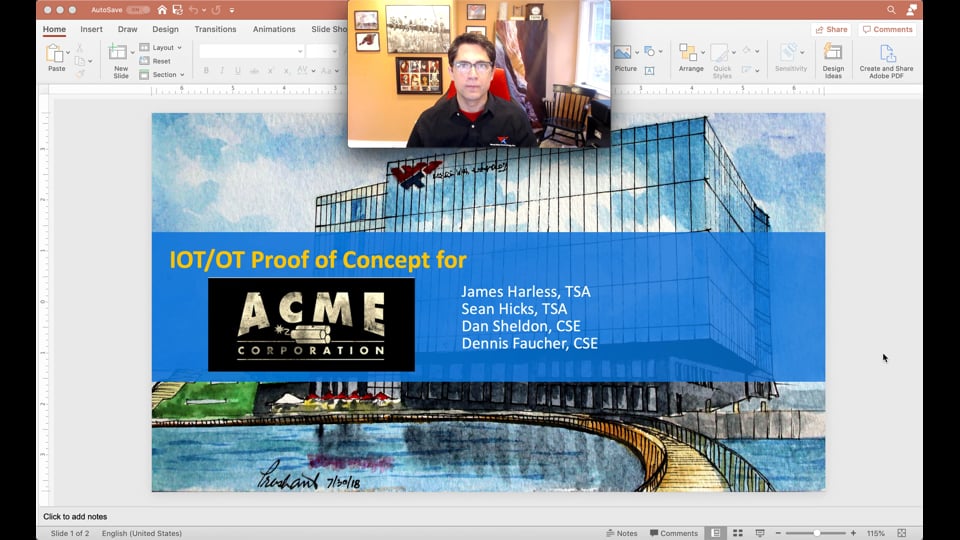Screen dimensions: 960x540
Task: Click the Paste clipboard icon
Action: (54, 53)
